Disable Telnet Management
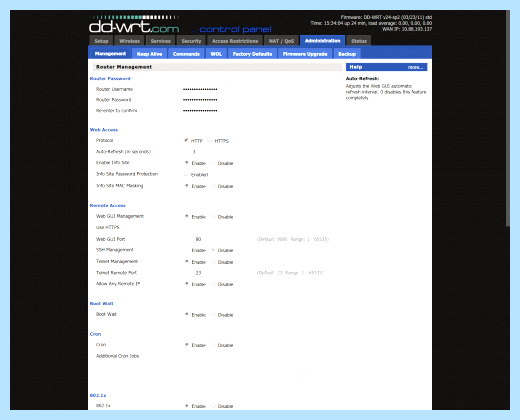The height and width of the screenshot is (420, 520). click(213, 262)
